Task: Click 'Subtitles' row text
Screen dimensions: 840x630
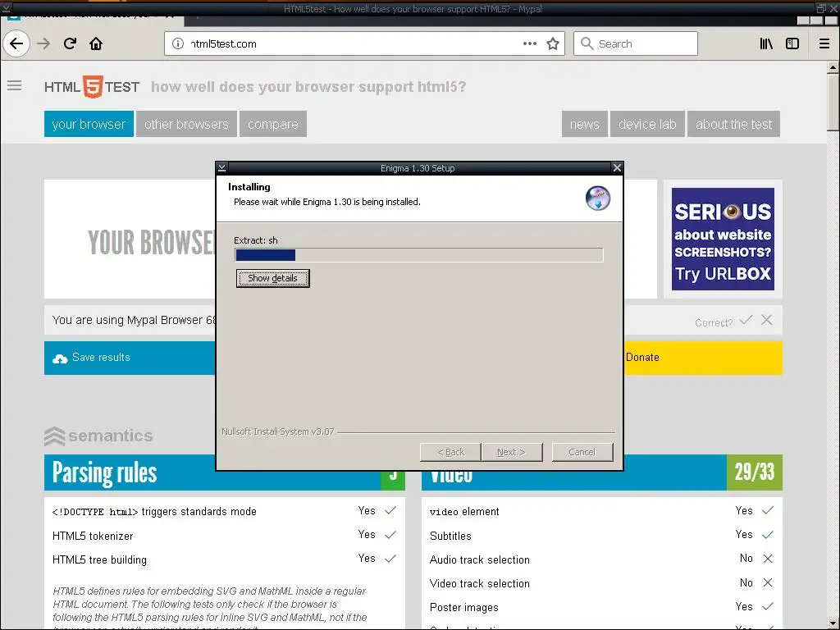Action: [x=450, y=536]
